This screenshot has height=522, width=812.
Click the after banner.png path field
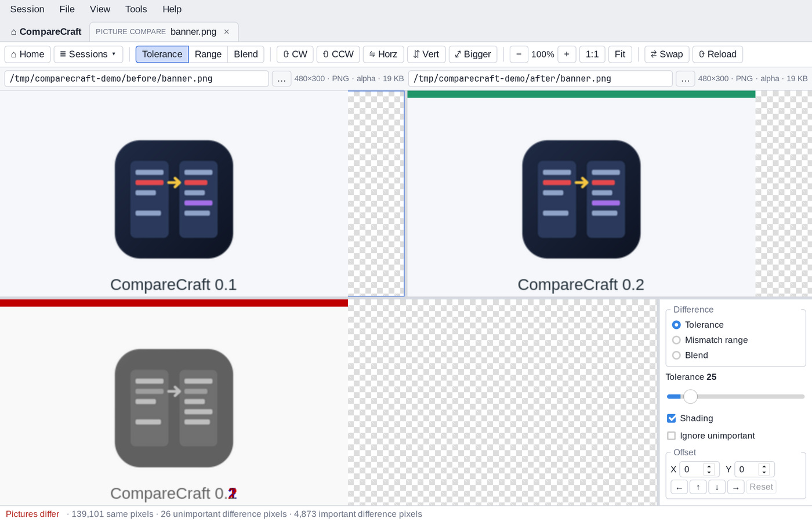click(x=540, y=78)
